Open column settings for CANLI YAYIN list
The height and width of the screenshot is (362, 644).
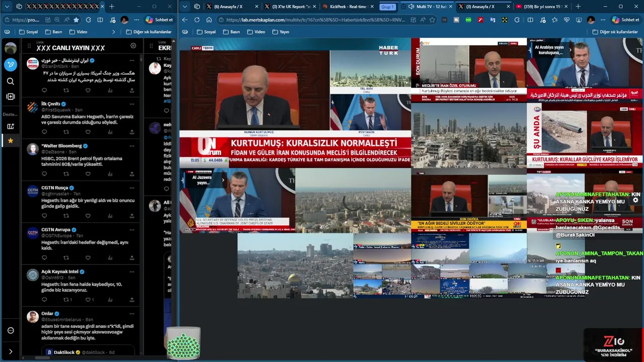pyautogui.click(x=133, y=45)
